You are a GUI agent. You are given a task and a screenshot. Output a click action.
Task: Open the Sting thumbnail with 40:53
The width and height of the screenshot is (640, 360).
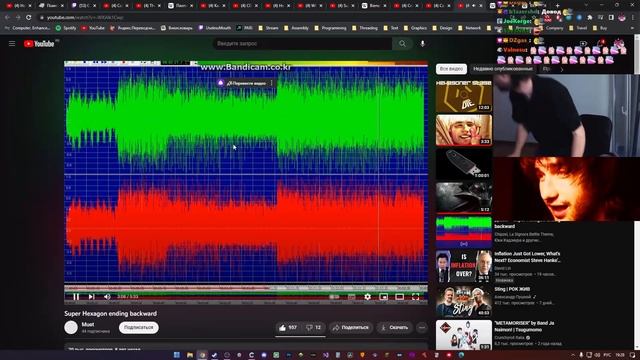coord(464,302)
